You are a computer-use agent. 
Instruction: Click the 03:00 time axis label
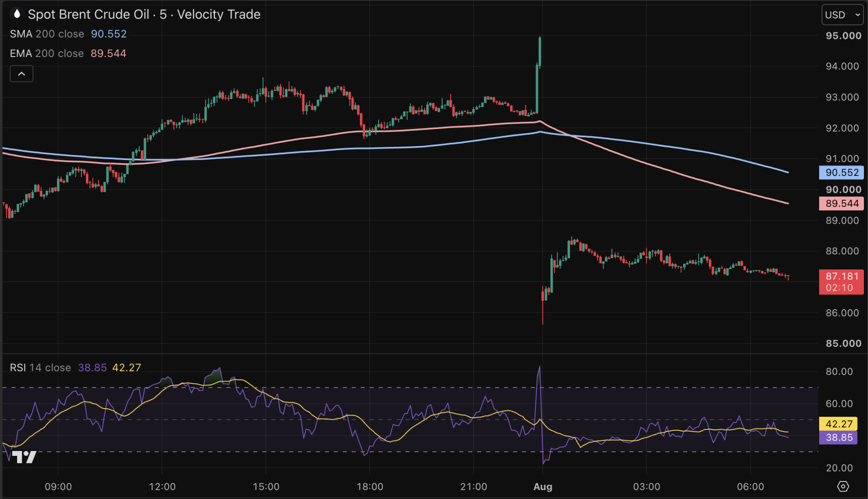tap(647, 487)
